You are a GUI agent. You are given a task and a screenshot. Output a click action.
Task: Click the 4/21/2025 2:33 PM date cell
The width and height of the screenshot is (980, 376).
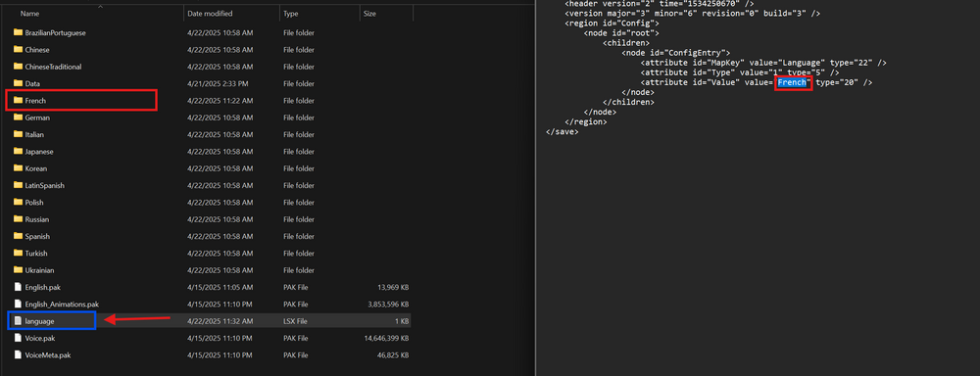[218, 83]
